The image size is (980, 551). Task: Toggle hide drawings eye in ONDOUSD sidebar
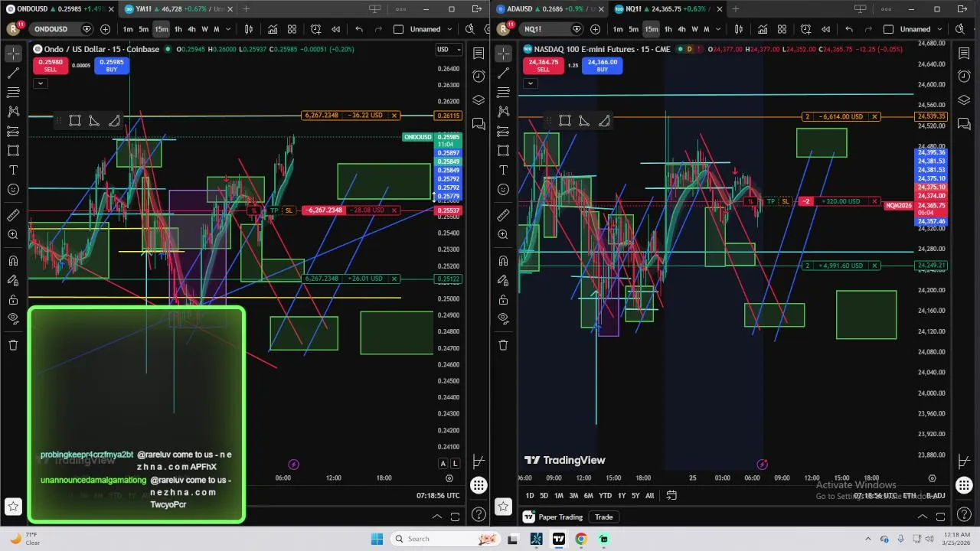click(x=13, y=318)
